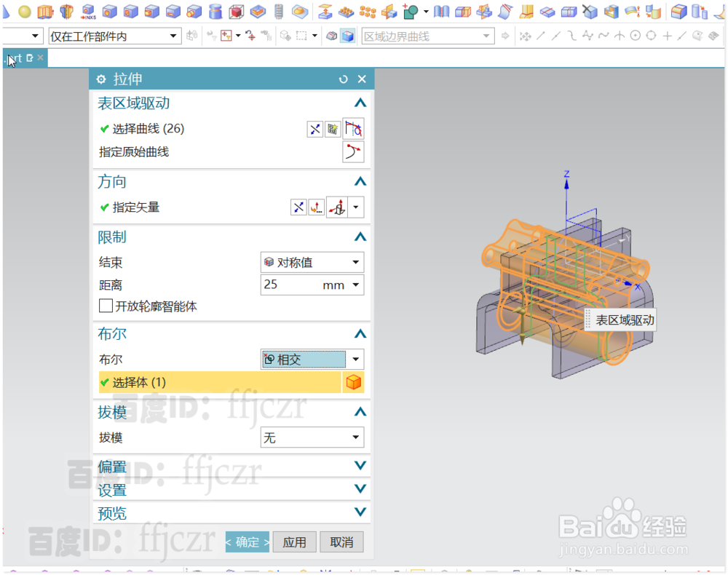Expand the 预览 section
The height and width of the screenshot is (575, 728).
click(x=360, y=512)
